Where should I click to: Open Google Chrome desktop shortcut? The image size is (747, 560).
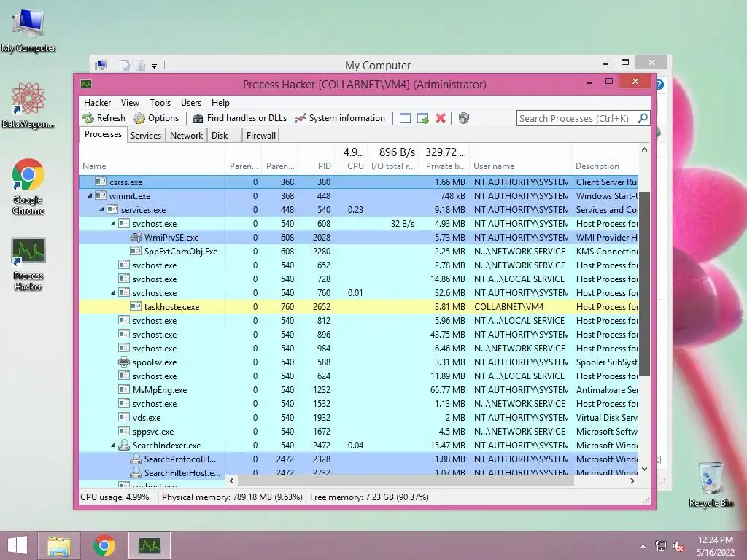coord(28,186)
